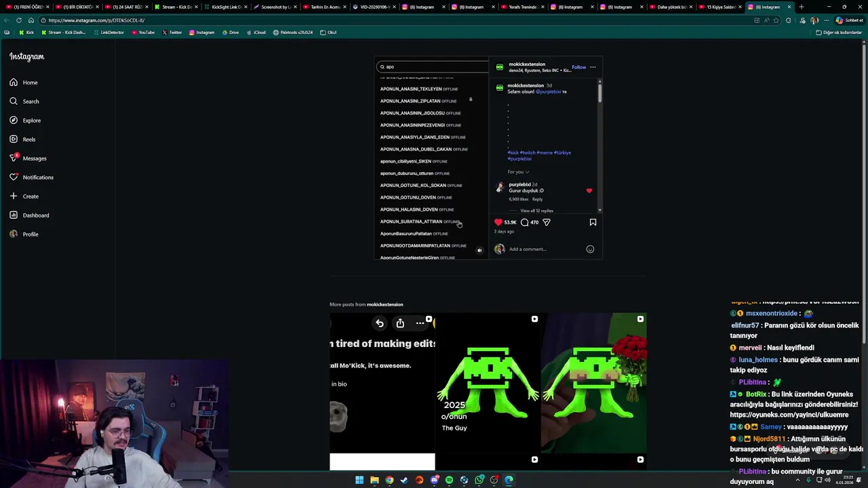Open the Kick bookmark
The height and width of the screenshot is (488, 868).
coord(26,33)
